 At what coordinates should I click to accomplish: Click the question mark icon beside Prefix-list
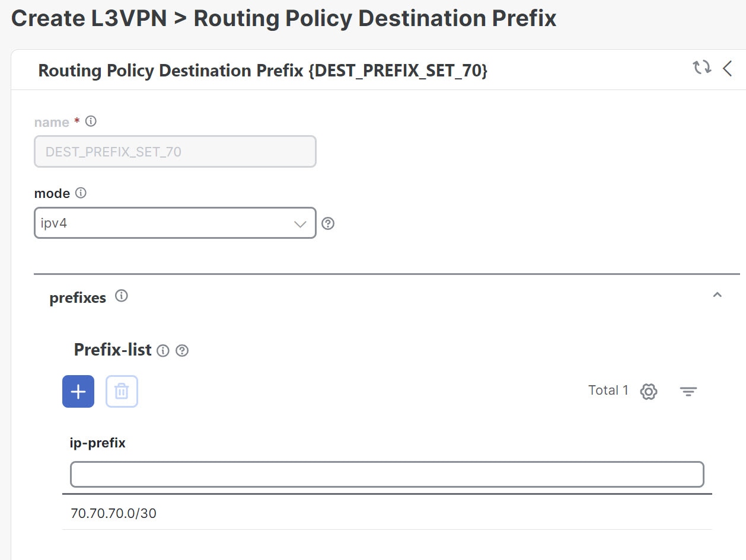[182, 350]
